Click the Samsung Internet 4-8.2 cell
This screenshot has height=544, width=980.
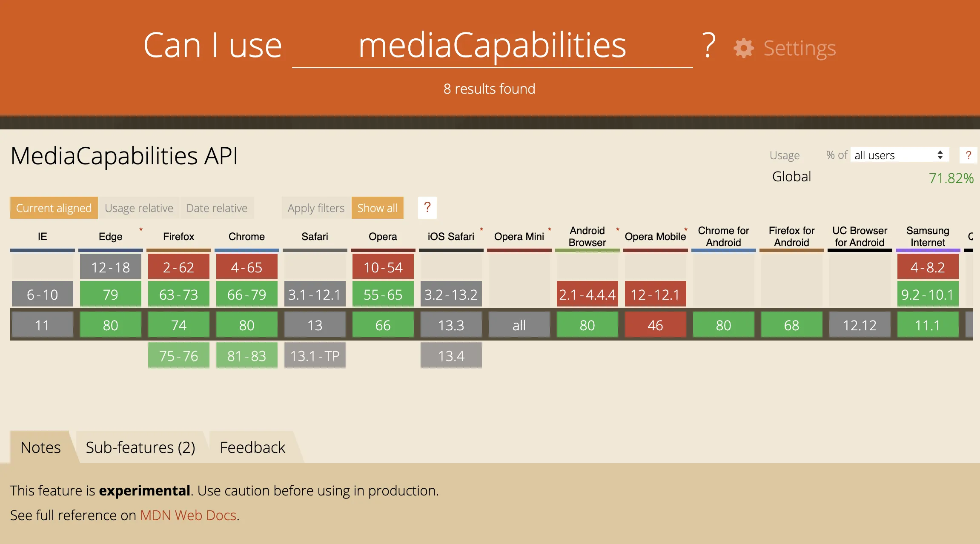pos(928,267)
